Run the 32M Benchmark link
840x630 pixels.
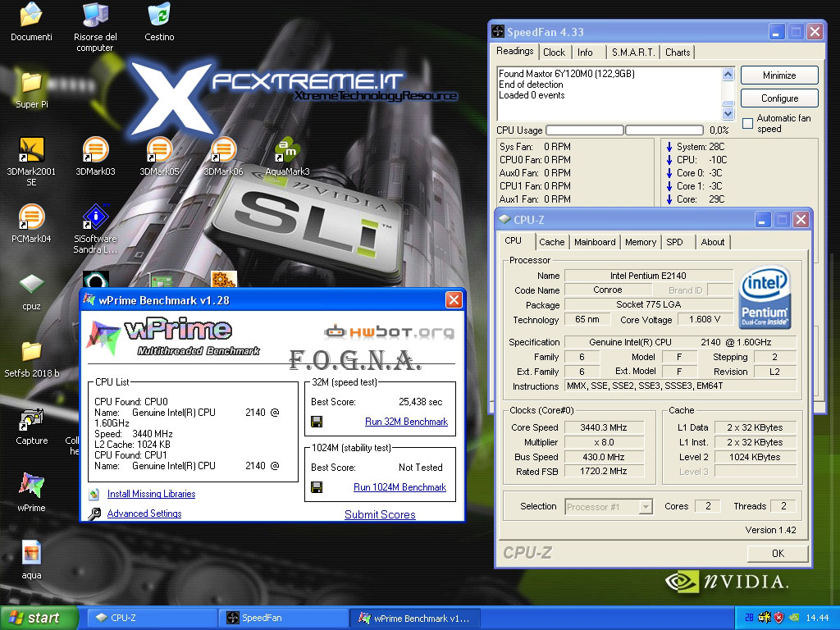coord(406,422)
